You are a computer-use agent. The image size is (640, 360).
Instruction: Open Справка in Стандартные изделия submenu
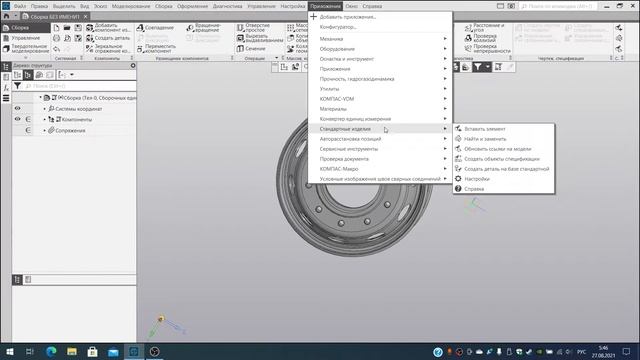[504, 189]
